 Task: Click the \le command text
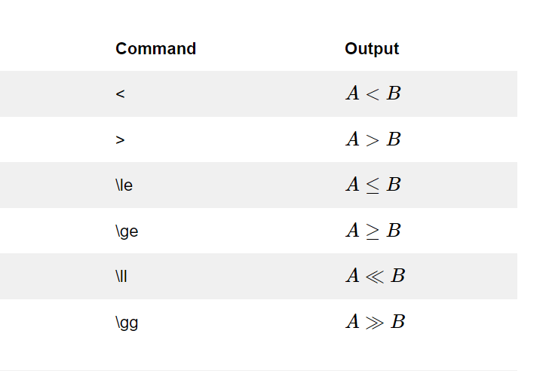[x=124, y=185]
